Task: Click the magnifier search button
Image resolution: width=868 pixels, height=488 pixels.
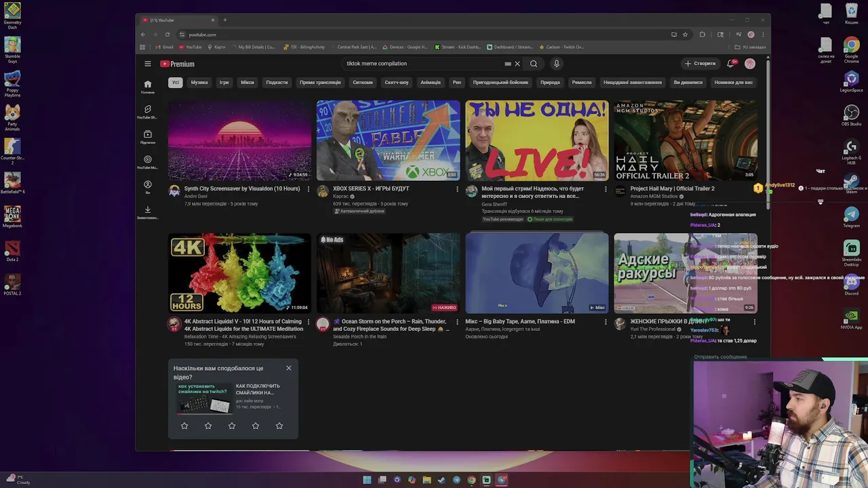Action: [534, 64]
